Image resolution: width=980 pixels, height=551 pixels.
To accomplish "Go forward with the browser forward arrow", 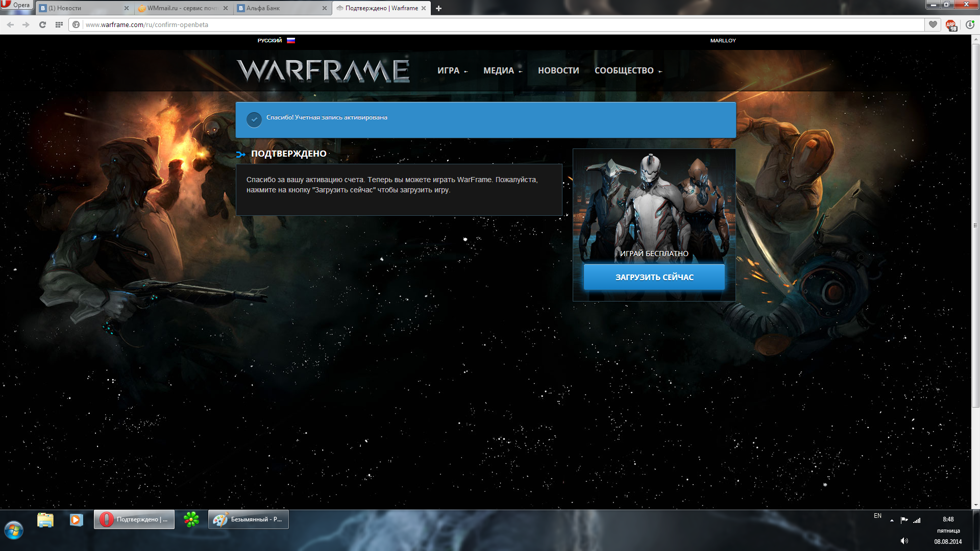I will click(26, 24).
